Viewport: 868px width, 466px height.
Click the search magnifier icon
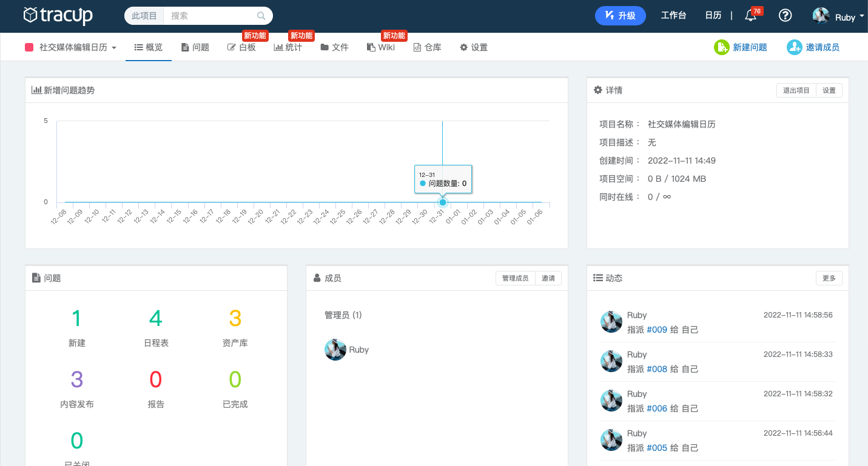click(x=261, y=16)
